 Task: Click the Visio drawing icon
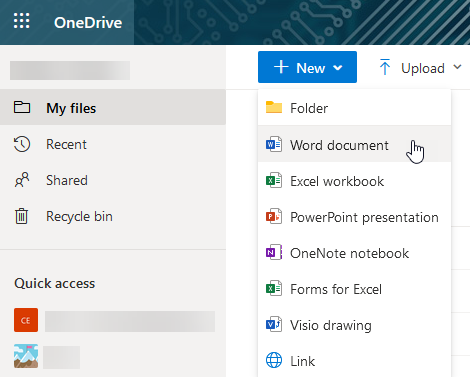click(274, 324)
